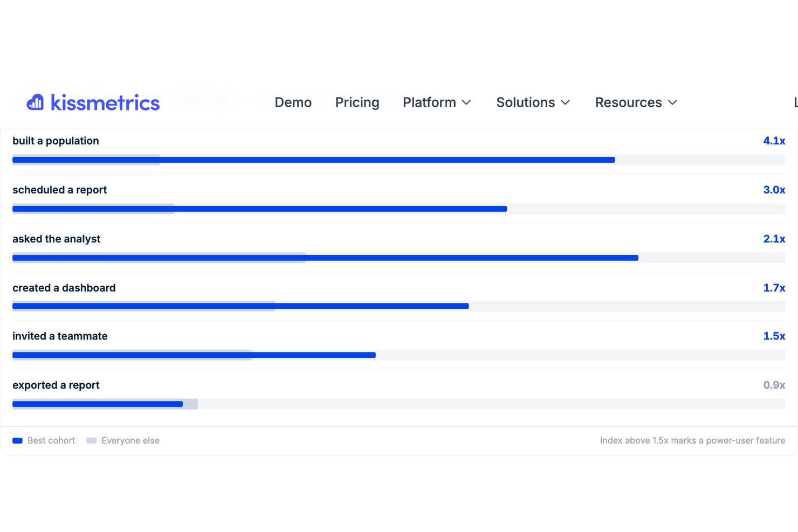Open the Resources menu label
This screenshot has width=798, height=532.
(x=628, y=102)
